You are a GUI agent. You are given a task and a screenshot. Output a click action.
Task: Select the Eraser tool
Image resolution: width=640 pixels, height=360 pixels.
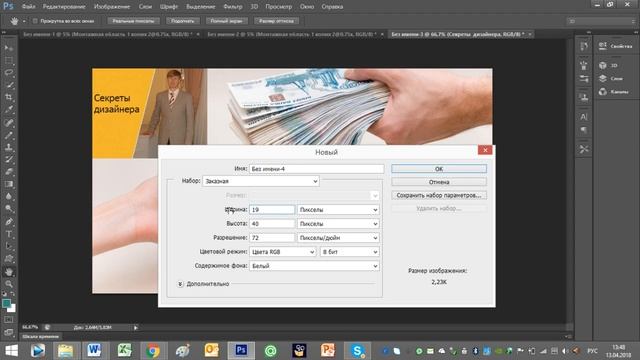(9, 172)
